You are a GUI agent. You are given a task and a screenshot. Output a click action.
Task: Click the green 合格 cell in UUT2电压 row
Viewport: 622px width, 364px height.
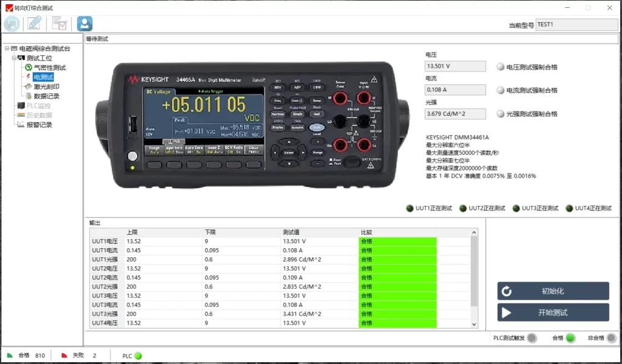pos(397,269)
